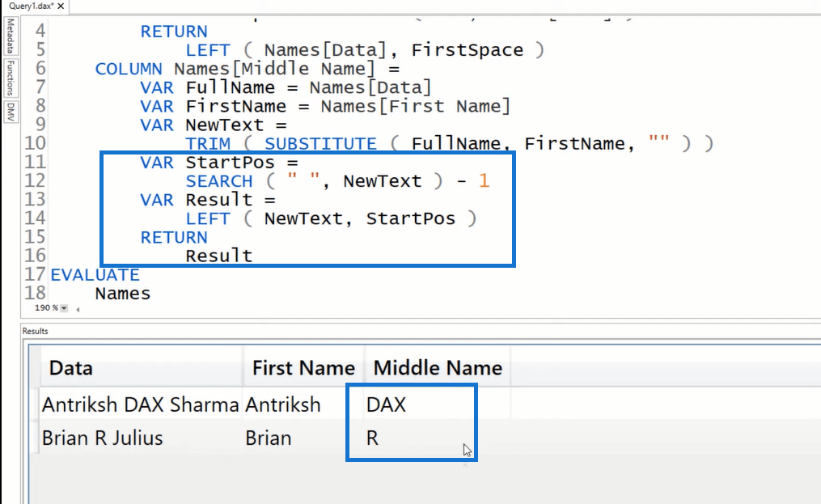Open the 190 % zoom dropdown

click(64, 308)
